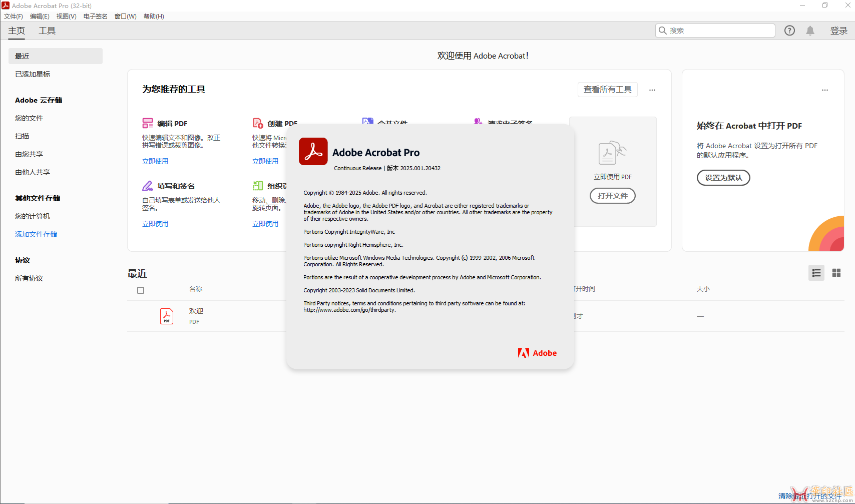This screenshot has height=504, width=855.
Task: Open more options in default PDF card
Action: pos(825,90)
